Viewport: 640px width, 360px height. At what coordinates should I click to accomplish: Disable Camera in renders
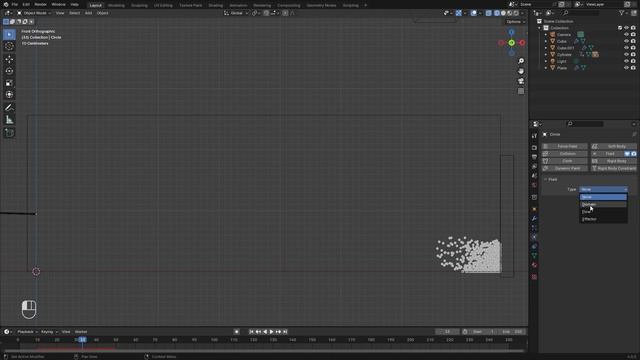[x=633, y=35]
